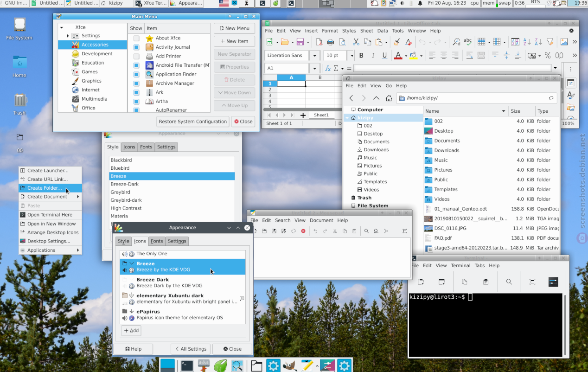This screenshot has width=588, height=372.
Task: Click the Calc Print icon
Action: [x=330, y=42]
